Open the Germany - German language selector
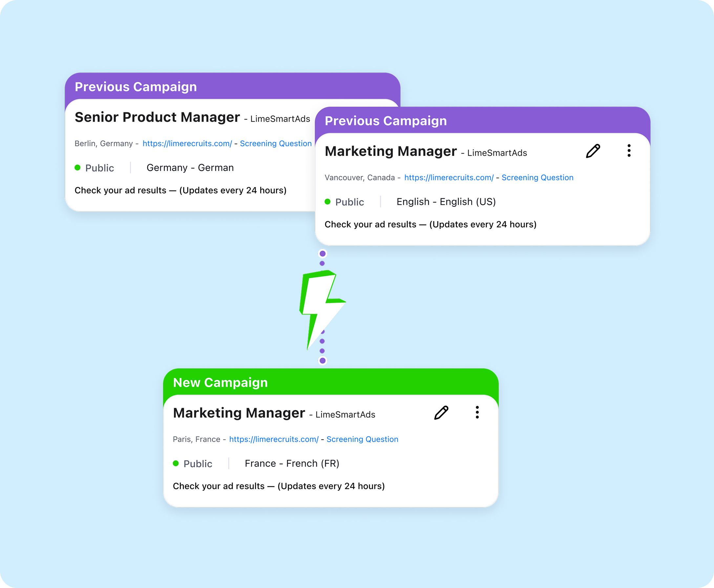714x588 pixels. (x=190, y=168)
